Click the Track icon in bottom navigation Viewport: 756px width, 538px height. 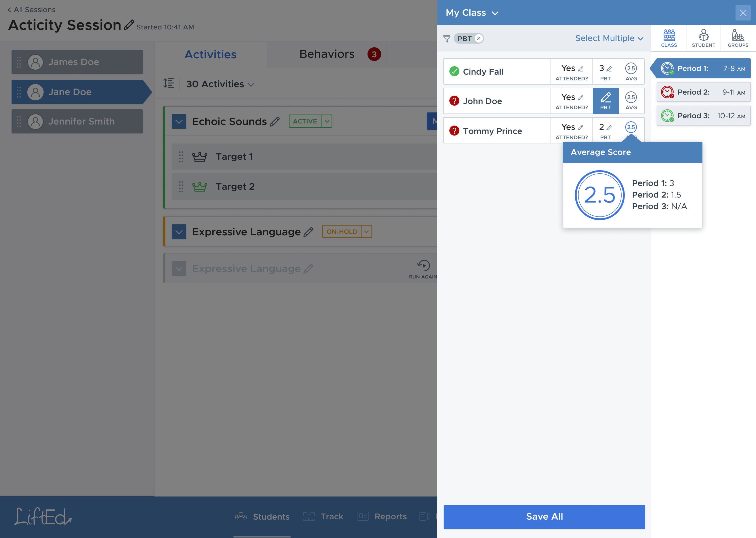[x=309, y=516]
